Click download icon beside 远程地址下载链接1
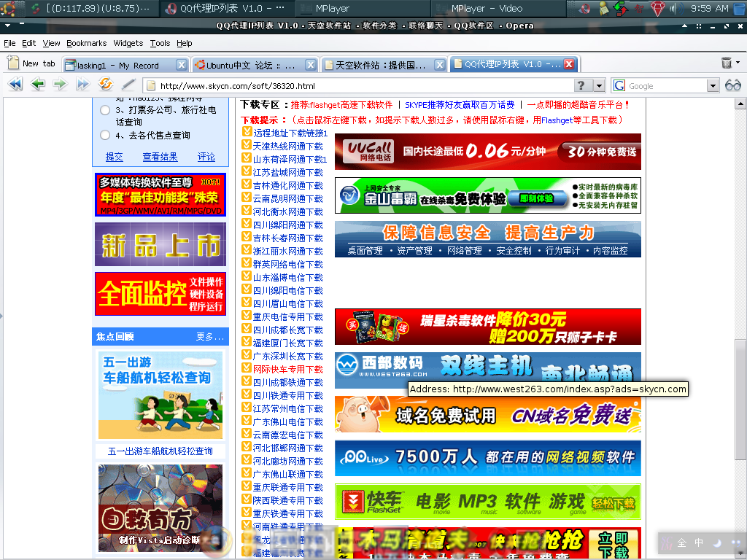 (x=247, y=132)
